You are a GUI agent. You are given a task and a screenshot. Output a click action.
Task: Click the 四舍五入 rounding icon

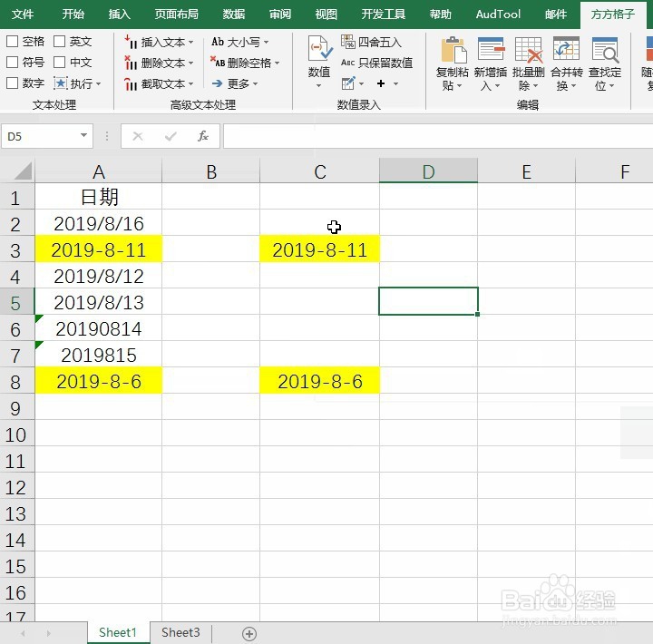[x=347, y=42]
